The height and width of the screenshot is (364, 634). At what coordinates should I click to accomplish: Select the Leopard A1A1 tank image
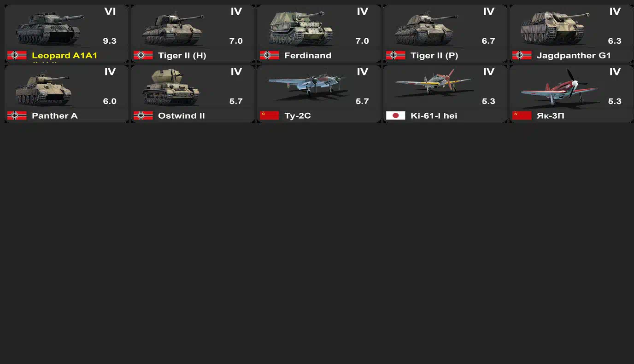pyautogui.click(x=49, y=29)
